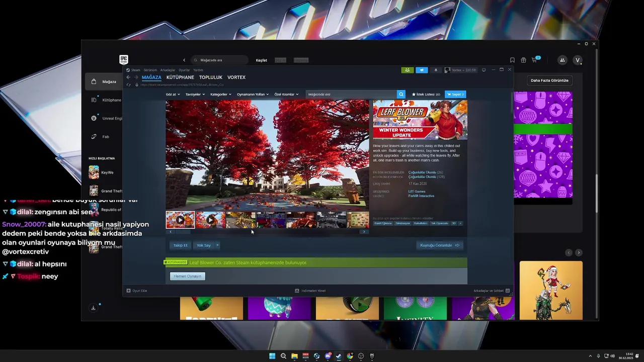Go back in Epic Games launcher

(184, 60)
